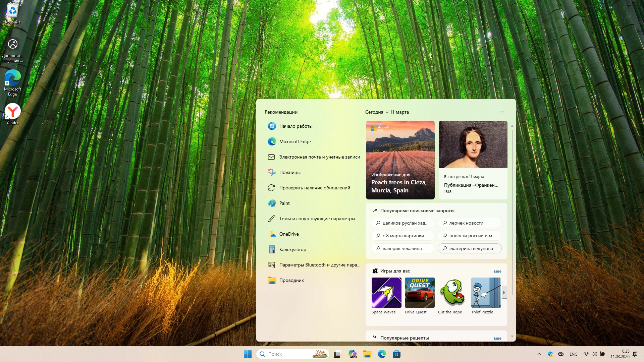
Task: Click the three-dots options menu in search panel
Action: (501, 112)
